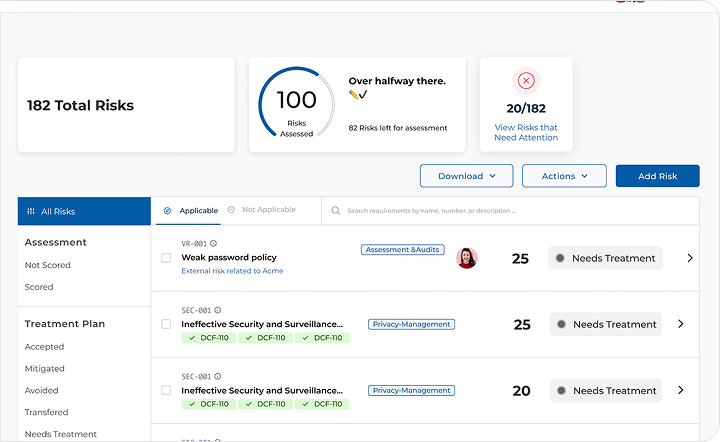The height and width of the screenshot is (442, 720).
Task: Click the All Risks filter sliders icon
Action: [x=31, y=211]
